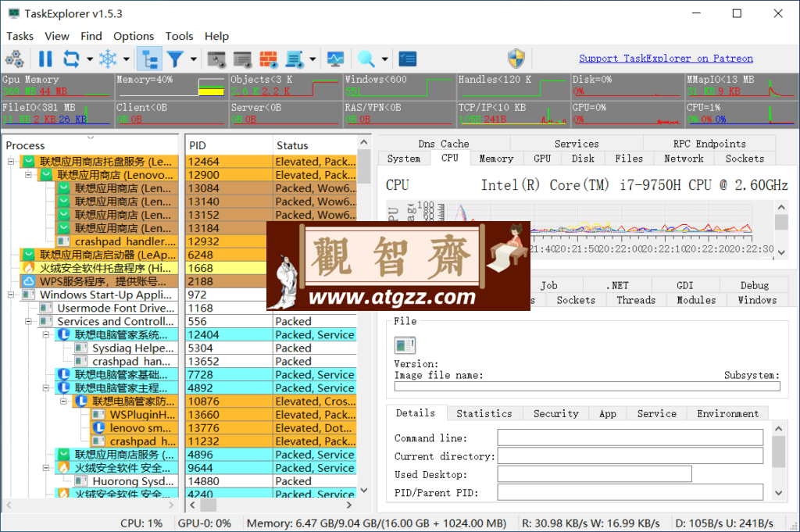This screenshot has width=800, height=532.
Task: Collapse the 联想电脑管家防 tree node
Action: [x=63, y=402]
